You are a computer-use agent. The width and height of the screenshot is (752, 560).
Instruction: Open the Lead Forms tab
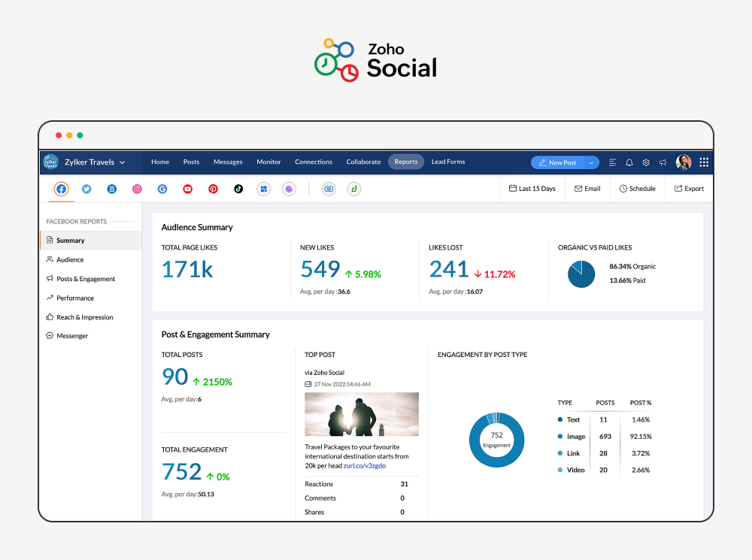pyautogui.click(x=448, y=162)
